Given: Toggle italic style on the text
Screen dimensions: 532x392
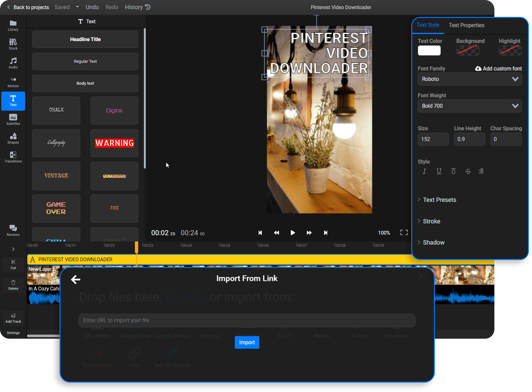Looking at the screenshot, I should 424,171.
